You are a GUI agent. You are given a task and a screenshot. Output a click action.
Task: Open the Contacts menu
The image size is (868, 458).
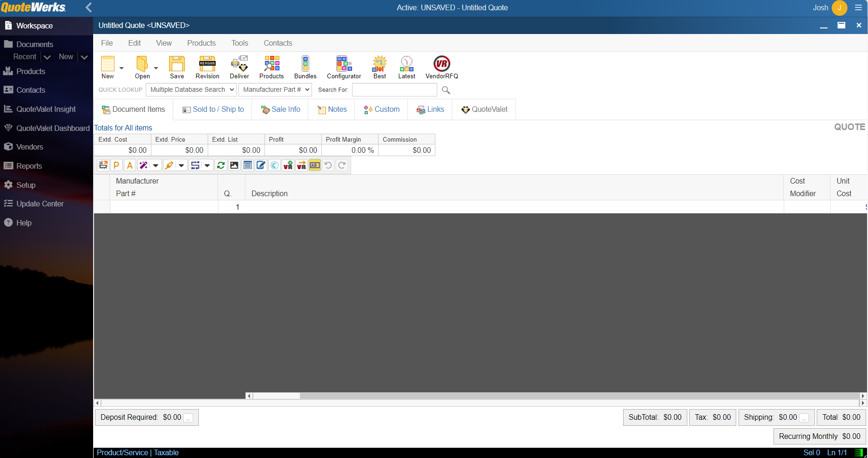[278, 43]
